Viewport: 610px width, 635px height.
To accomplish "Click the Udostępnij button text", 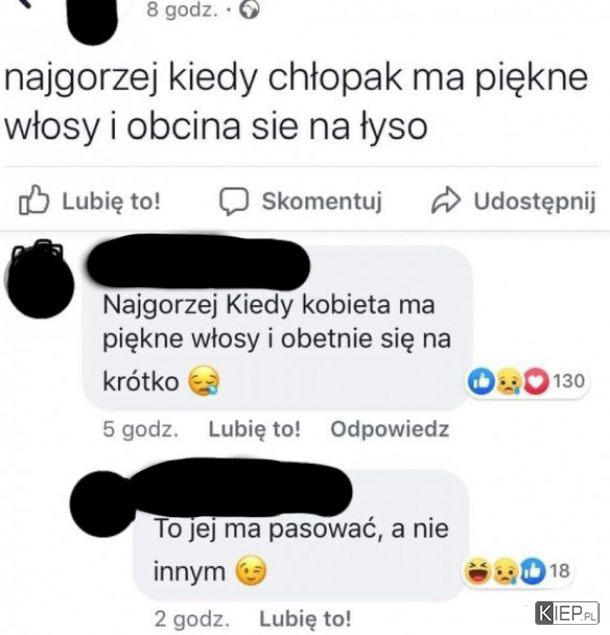I will [535, 201].
